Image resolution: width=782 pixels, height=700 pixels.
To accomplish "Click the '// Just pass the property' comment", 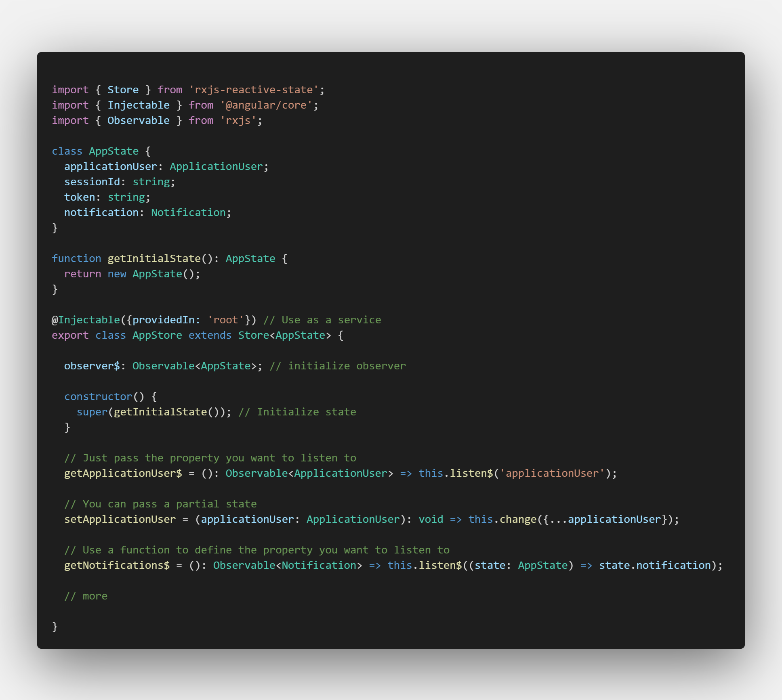I will point(210,458).
